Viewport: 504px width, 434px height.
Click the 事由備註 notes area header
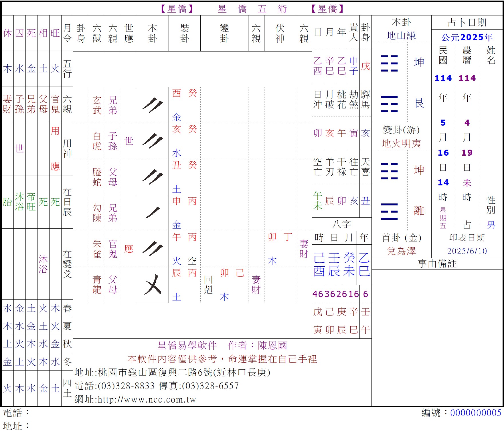pyautogui.click(x=437, y=264)
